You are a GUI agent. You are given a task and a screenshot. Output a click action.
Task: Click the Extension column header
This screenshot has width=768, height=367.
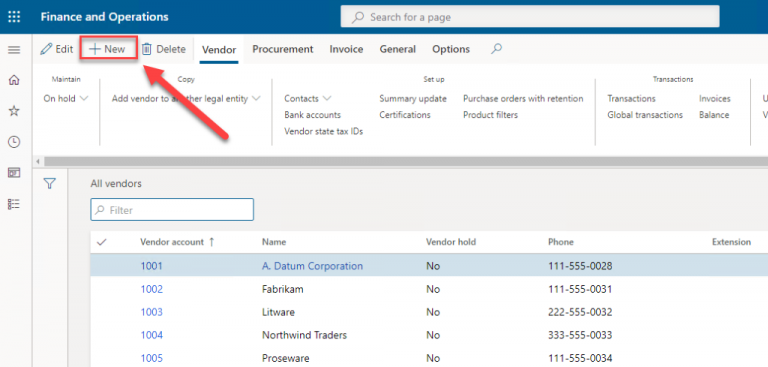(731, 242)
